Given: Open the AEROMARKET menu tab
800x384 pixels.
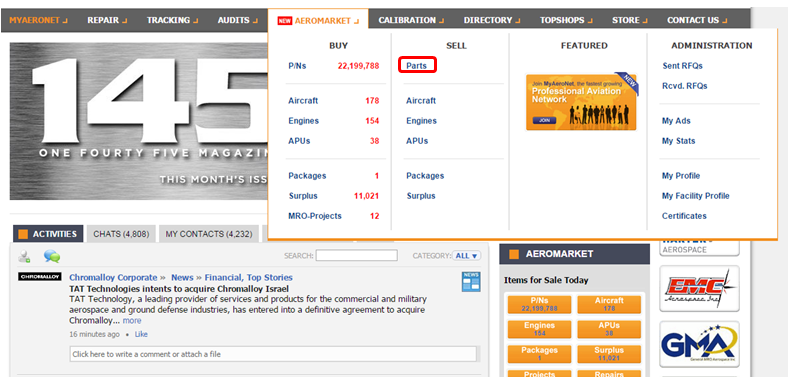Looking at the screenshot, I should tap(318, 21).
